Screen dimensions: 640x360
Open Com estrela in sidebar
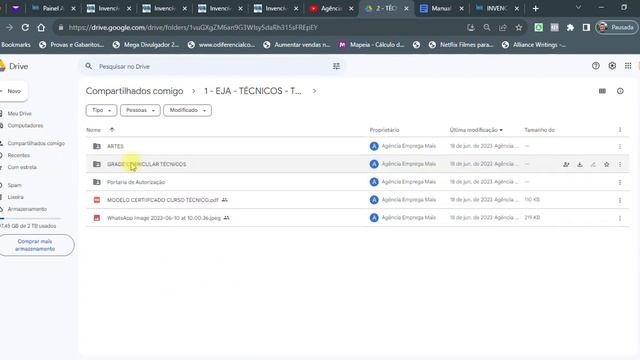pyautogui.click(x=22, y=167)
